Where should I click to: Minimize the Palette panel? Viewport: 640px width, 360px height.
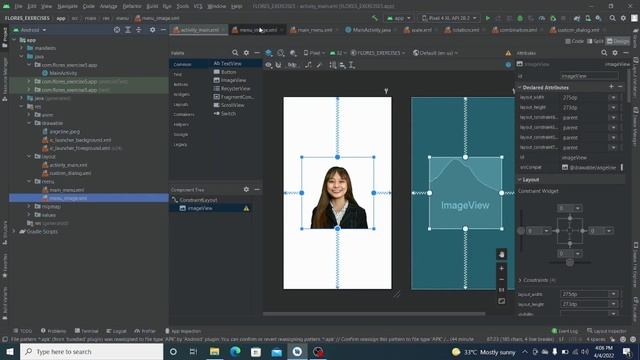tap(257, 53)
